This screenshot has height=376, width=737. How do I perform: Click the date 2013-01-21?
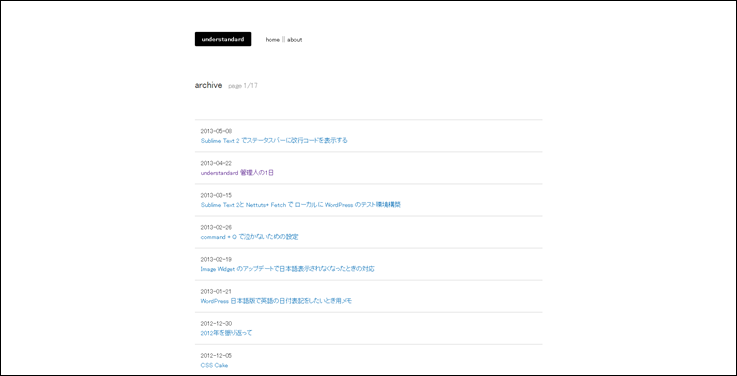[x=216, y=291]
